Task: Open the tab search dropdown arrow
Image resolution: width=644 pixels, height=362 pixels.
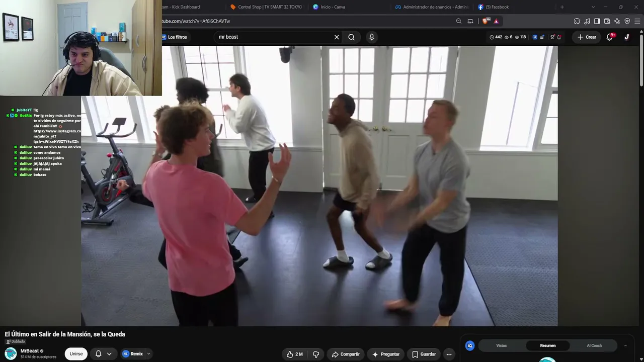Action: point(593,7)
